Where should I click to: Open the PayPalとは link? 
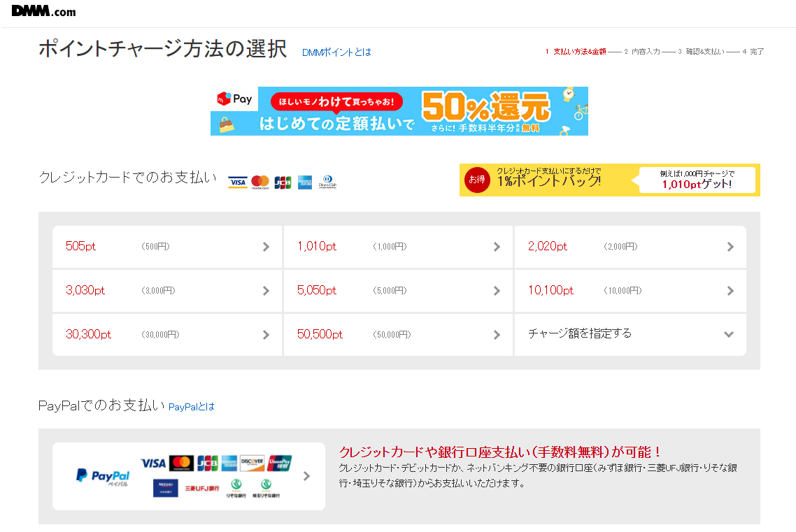(192, 407)
